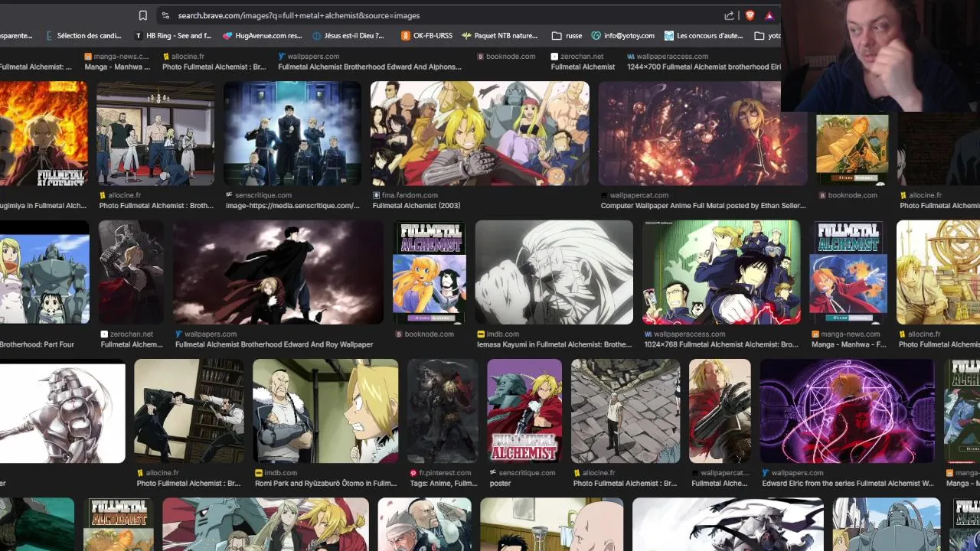Open the 'HB Ring - See and f...' bookmark
Viewport: 980px width, 551px height.
(173, 35)
